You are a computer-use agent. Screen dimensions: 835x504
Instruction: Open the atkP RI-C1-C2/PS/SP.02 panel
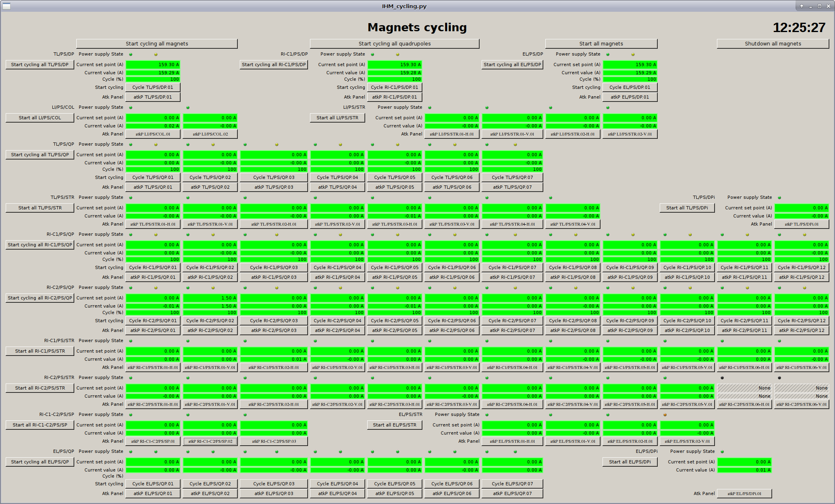pos(210,441)
